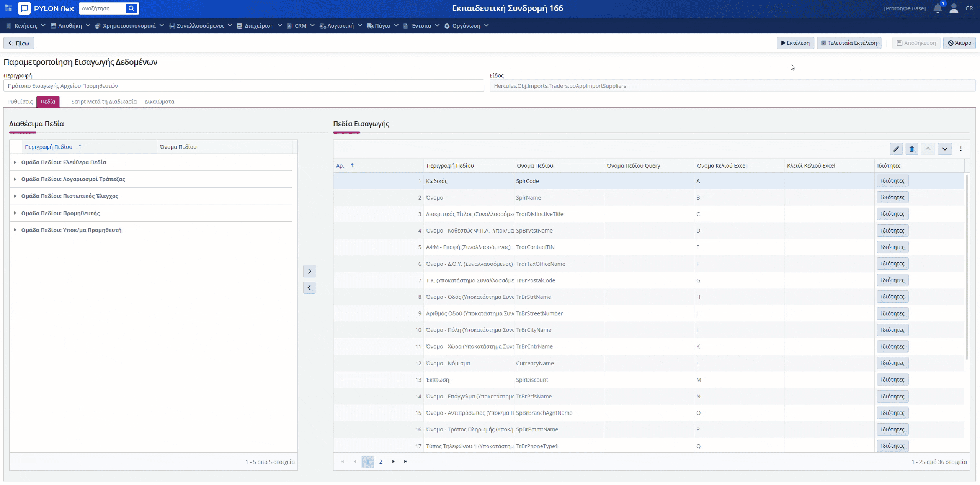Open the Χρηματοοικονομικά menu
The height and width of the screenshot is (485, 980).
click(129, 26)
